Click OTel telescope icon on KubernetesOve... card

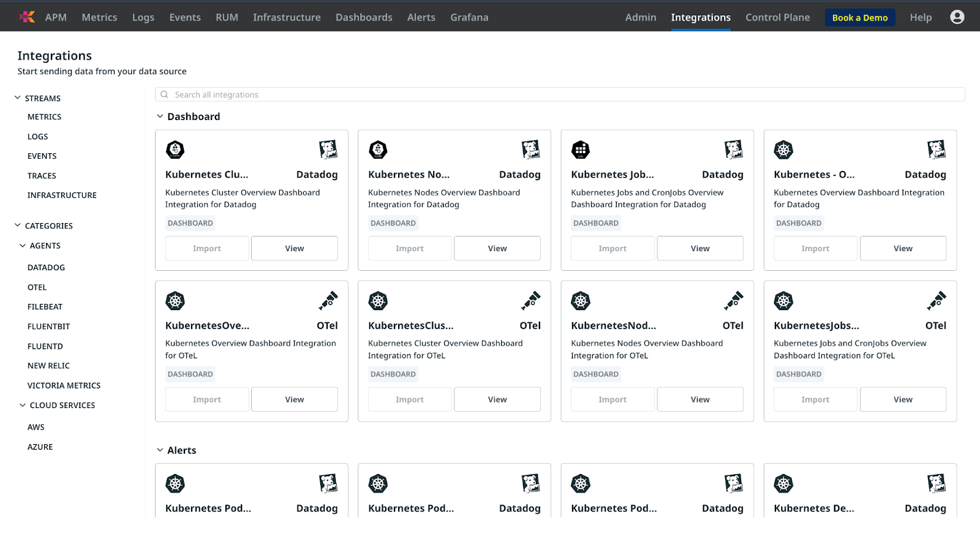click(328, 301)
